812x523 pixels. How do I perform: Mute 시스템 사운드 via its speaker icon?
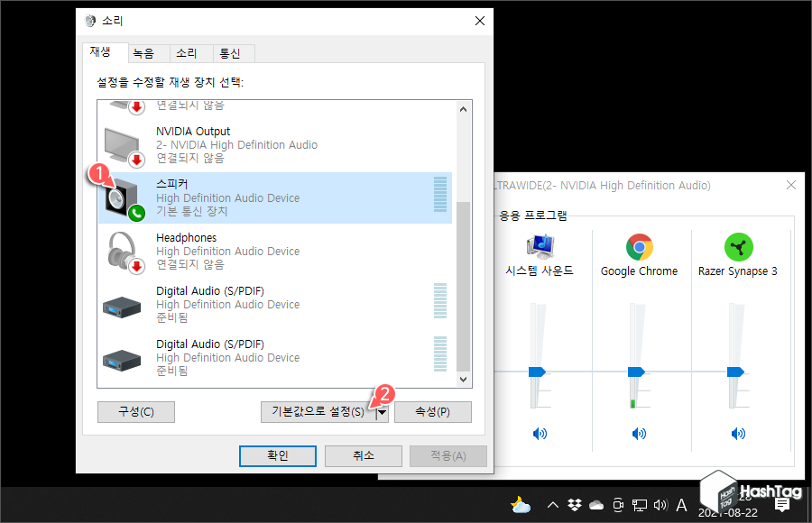tap(540, 434)
